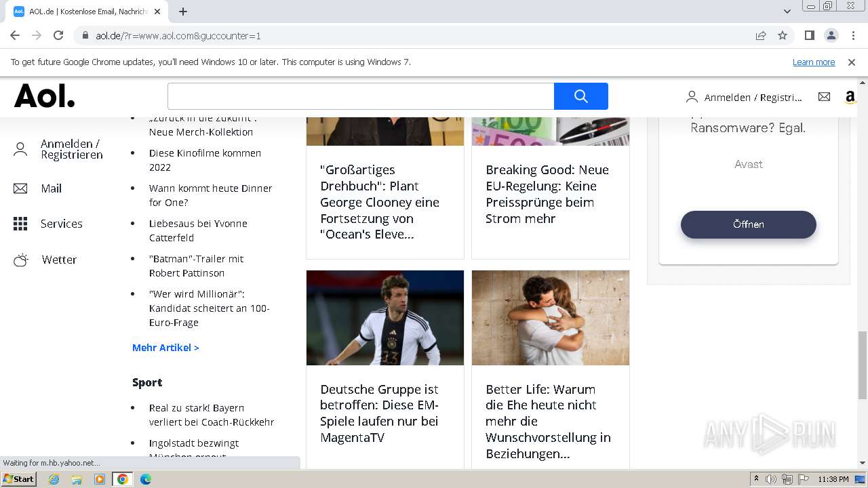Click the Avast advertiser label
868x488 pixels.
coord(749,164)
